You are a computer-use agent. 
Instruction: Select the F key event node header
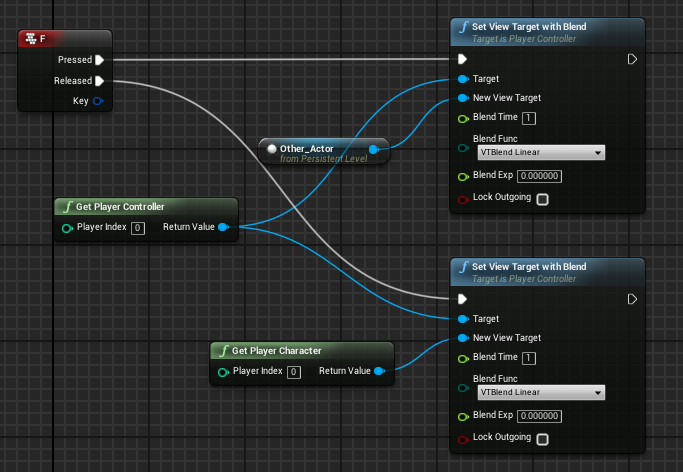click(64, 39)
